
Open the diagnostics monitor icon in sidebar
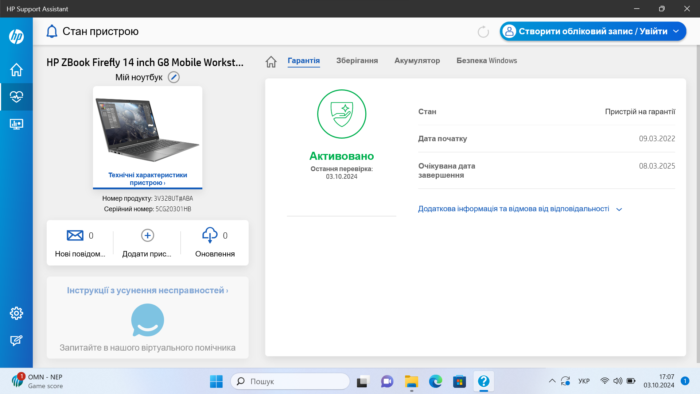click(x=17, y=124)
